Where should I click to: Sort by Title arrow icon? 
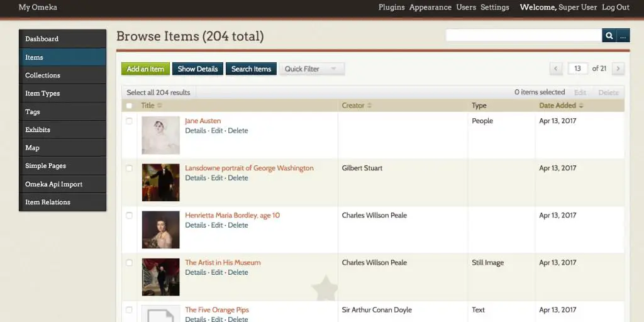(159, 106)
